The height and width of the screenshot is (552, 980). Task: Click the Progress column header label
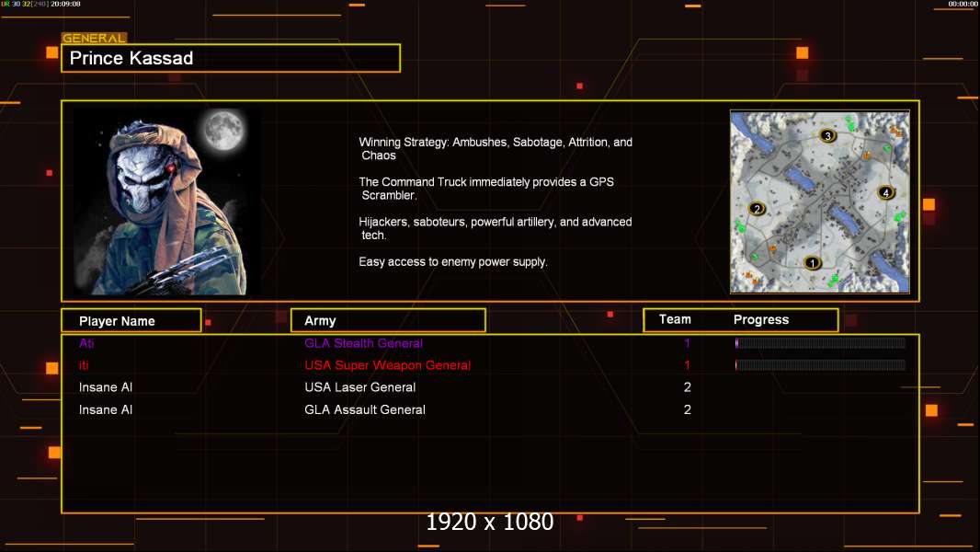click(x=760, y=319)
